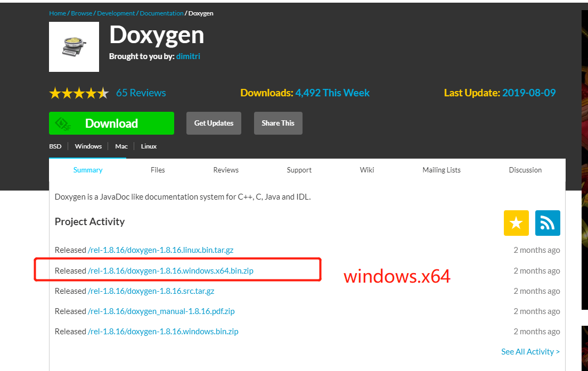588x371 pixels.
Task: Click the star rating graphic
Action: click(79, 93)
